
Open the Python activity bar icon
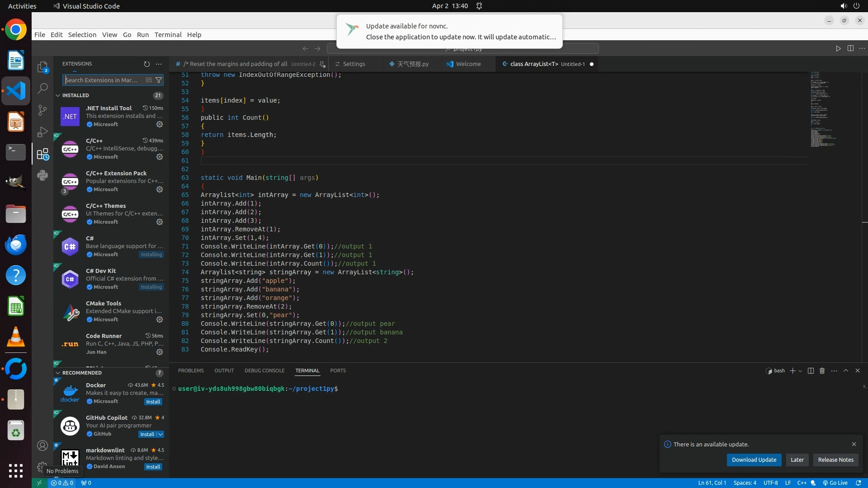click(x=42, y=175)
